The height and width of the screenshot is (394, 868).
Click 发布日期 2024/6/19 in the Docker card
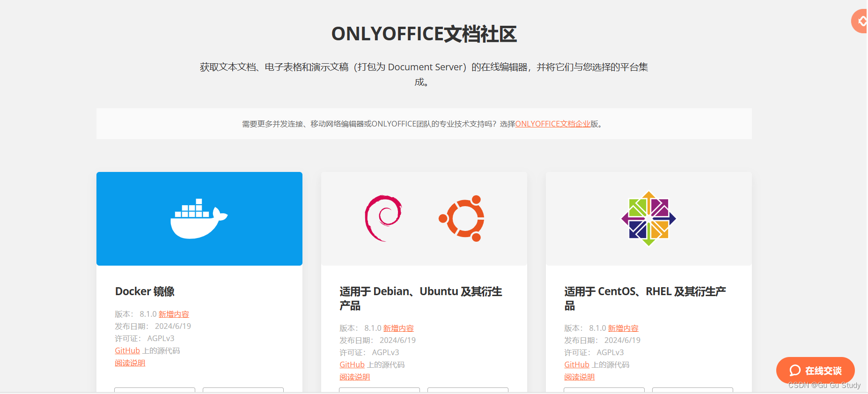[x=153, y=326]
